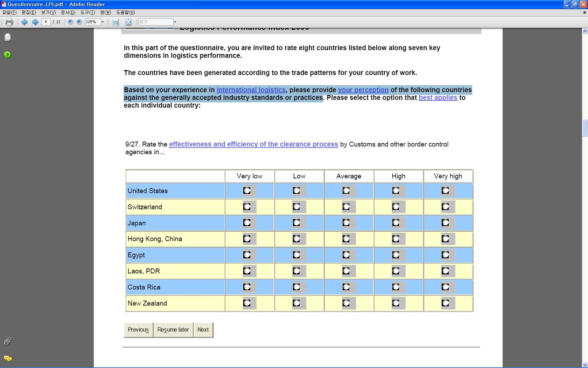Open the 파일(F) File menu
Image resolution: width=588 pixels, height=368 pixels.
pos(9,12)
